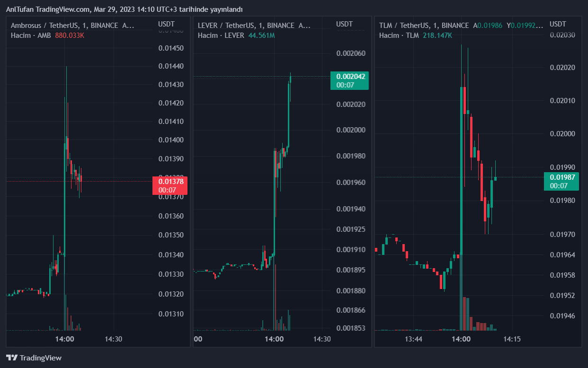Click USDT label on the Ambrosus chart
588x368 pixels.
(x=166, y=24)
